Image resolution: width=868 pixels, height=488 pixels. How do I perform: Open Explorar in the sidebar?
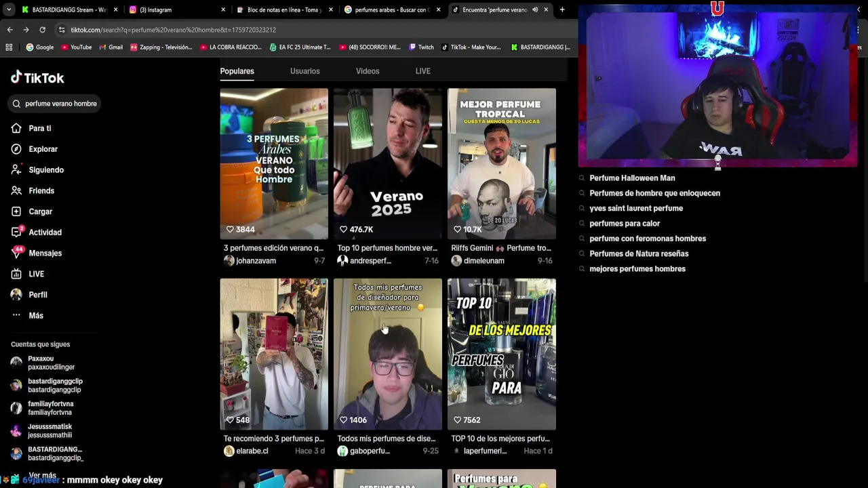(x=35, y=149)
